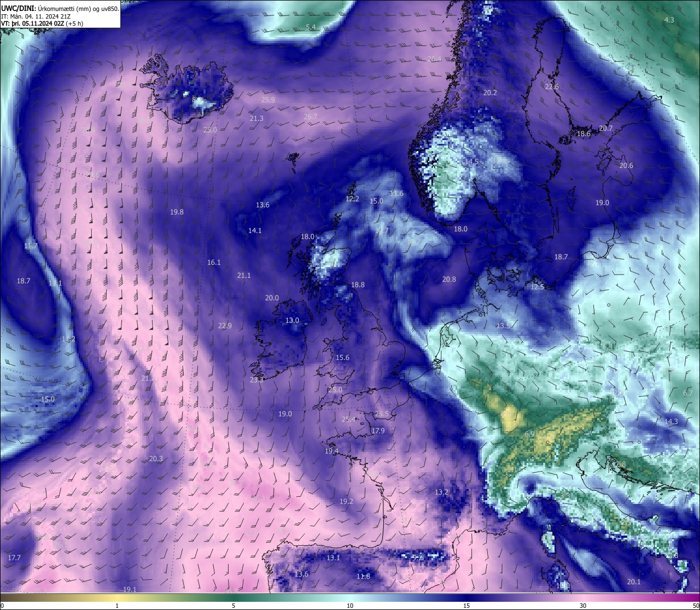The image size is (700, 610).
Task: Click the 25.5 value in the English Channel
Action: [382, 414]
